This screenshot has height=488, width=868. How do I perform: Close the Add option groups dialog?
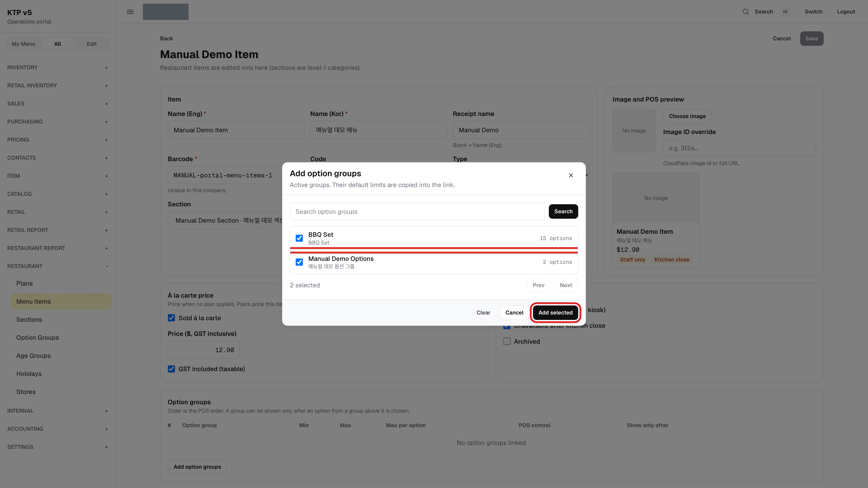pos(571,175)
